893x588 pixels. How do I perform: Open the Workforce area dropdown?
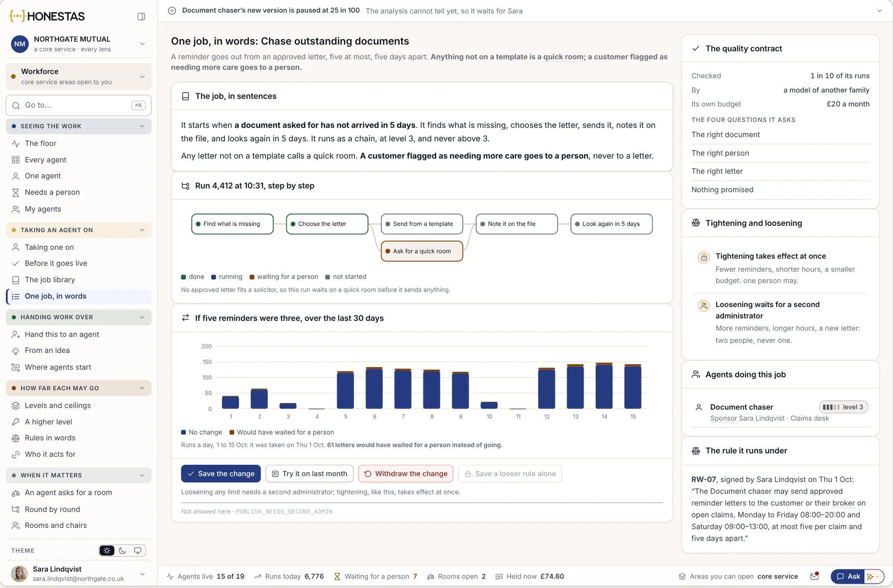point(79,76)
